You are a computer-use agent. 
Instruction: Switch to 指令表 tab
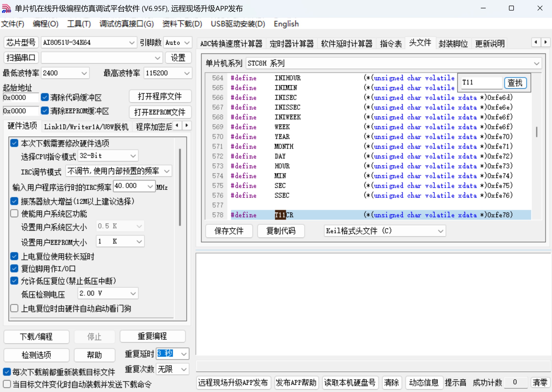click(x=391, y=44)
